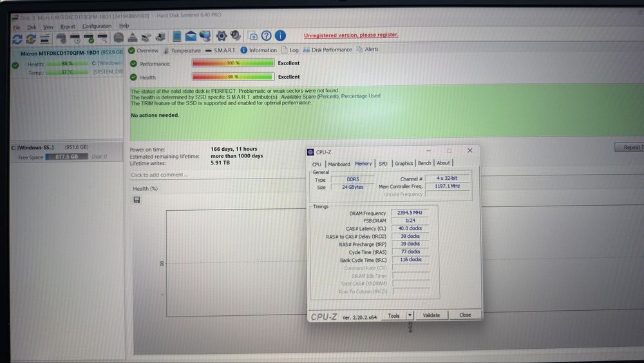Open the Alerts tab
Image resolution: width=644 pixels, height=363 pixels.
368,50
